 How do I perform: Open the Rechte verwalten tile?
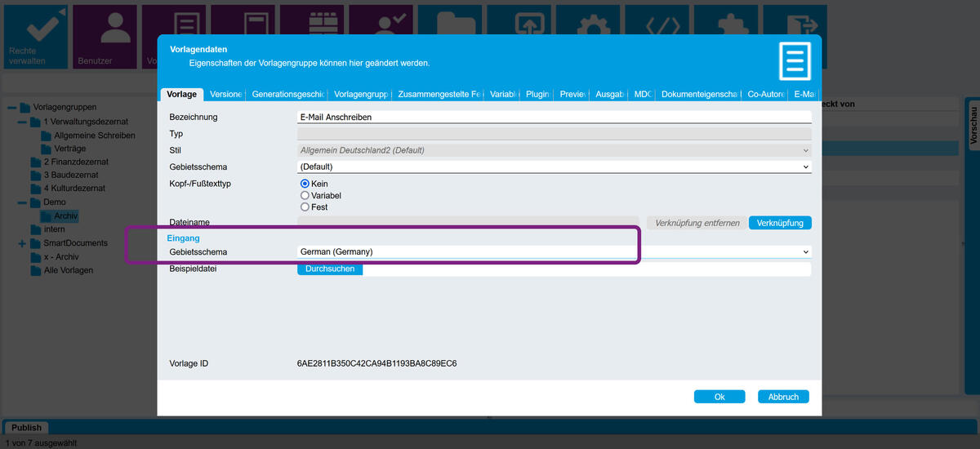coord(34,38)
